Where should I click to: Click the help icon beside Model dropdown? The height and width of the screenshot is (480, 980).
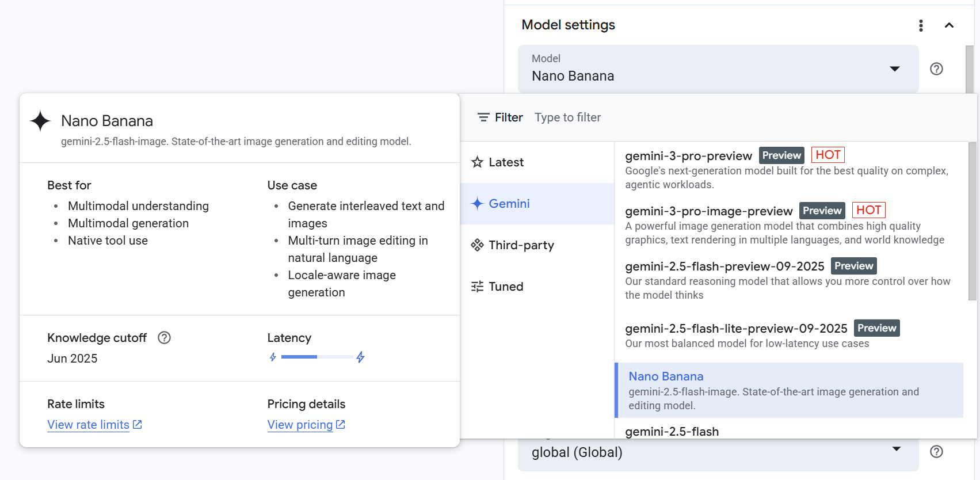936,69
